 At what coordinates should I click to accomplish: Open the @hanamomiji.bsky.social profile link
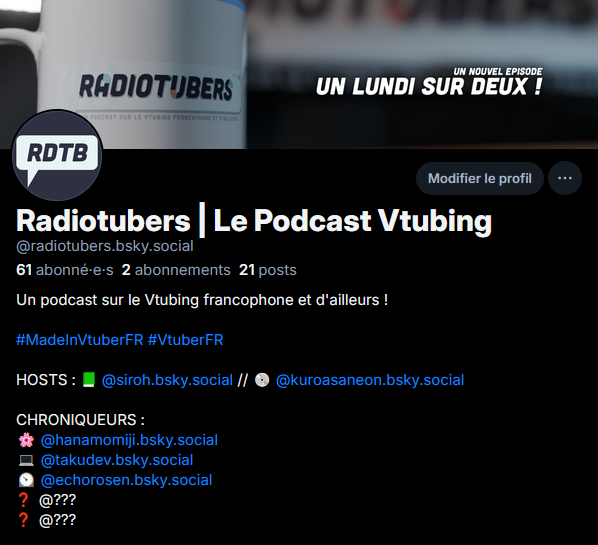point(129,440)
